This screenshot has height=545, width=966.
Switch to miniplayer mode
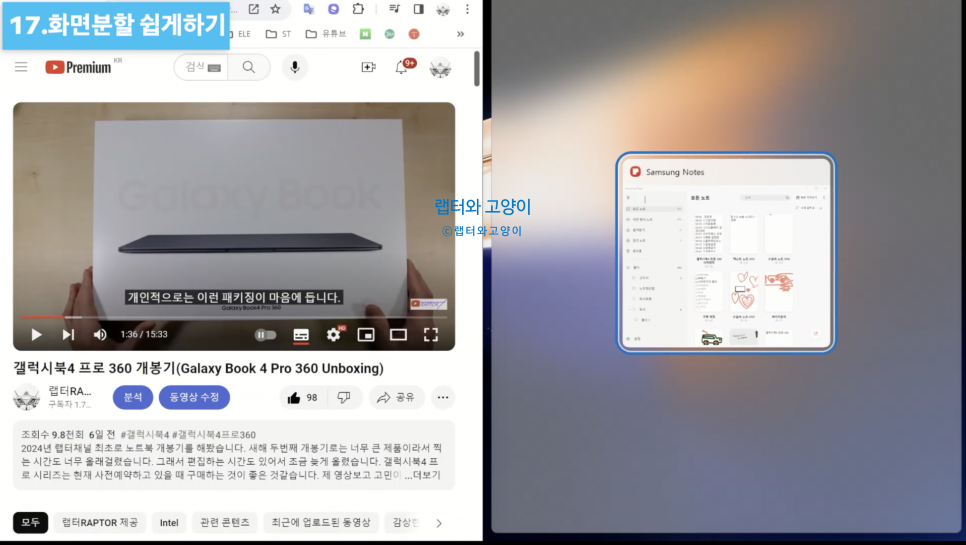click(366, 334)
